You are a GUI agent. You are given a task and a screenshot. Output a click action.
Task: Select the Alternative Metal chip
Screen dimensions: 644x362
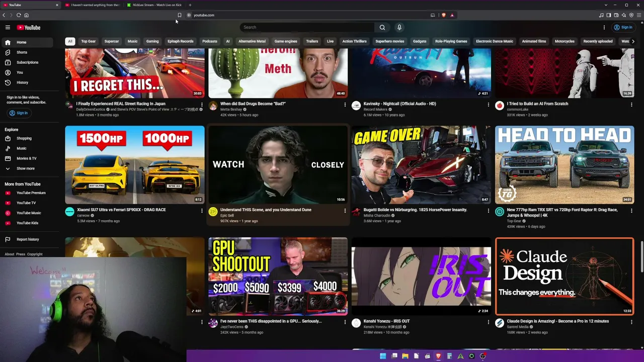pos(252,41)
